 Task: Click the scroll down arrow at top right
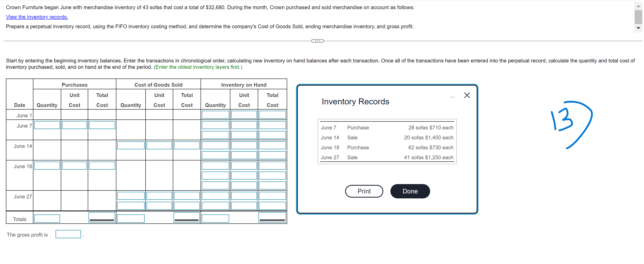tap(638, 28)
